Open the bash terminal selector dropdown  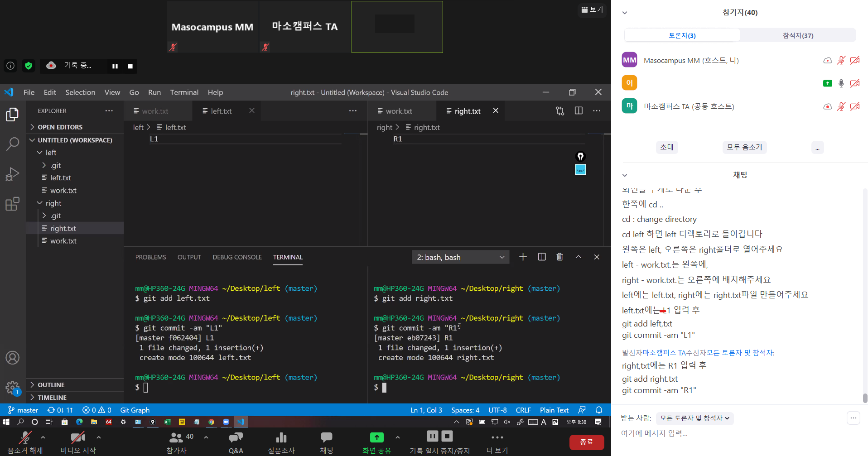[460, 257]
